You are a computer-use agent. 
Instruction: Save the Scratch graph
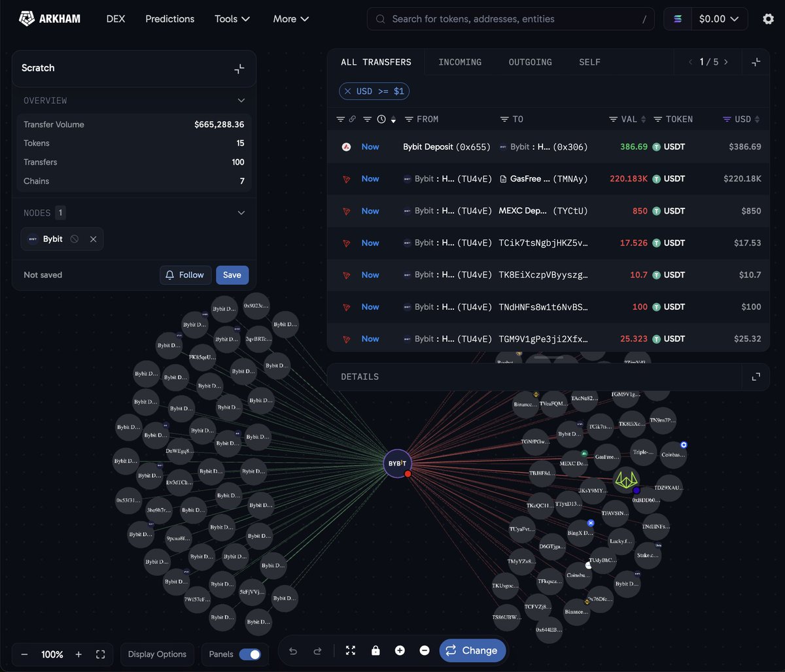pos(232,275)
